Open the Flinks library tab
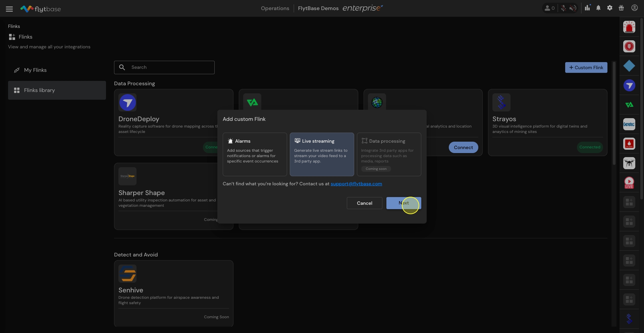644x333 pixels. click(x=39, y=90)
